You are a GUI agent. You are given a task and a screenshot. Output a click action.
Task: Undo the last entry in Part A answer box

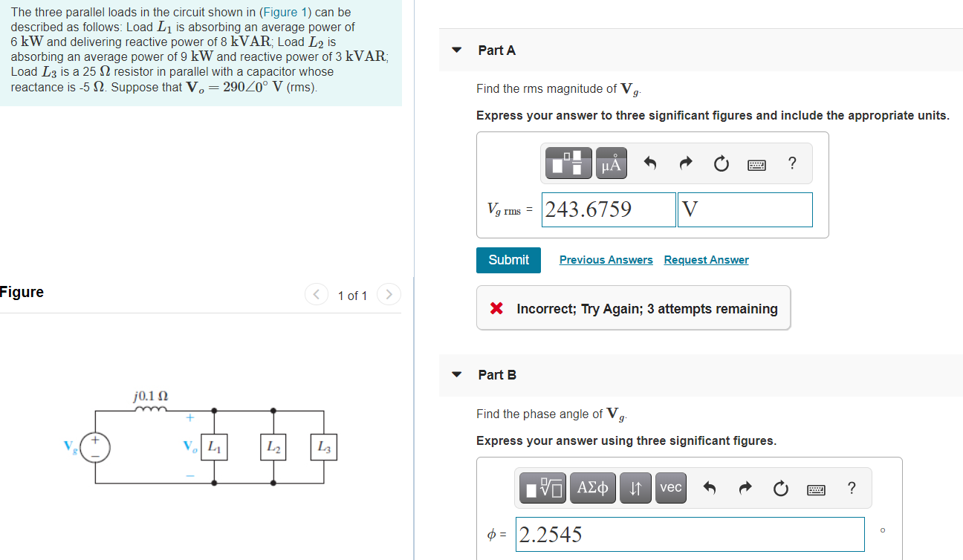pyautogui.click(x=649, y=163)
